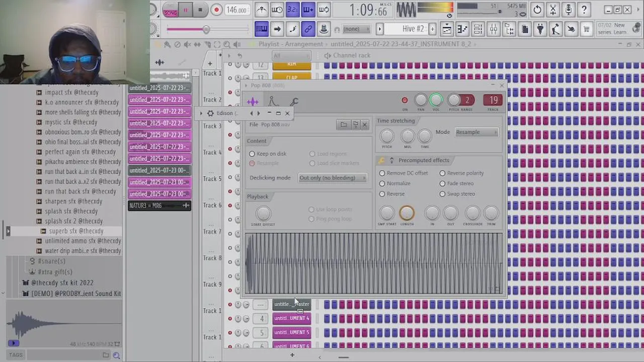Pause playback in the transport bar
Viewport: 644px width, 362px height.
tap(185, 10)
